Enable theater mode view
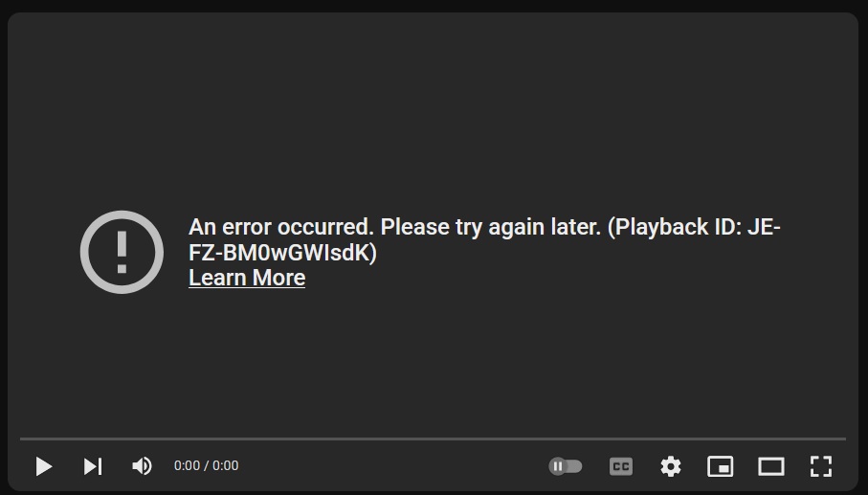The image size is (868, 495). click(771, 466)
